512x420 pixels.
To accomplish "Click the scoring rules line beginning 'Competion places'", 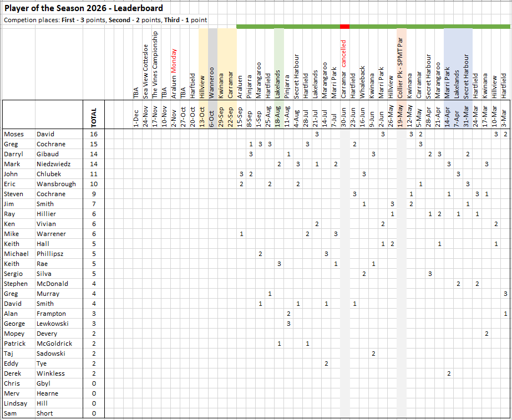I will [x=105, y=20].
